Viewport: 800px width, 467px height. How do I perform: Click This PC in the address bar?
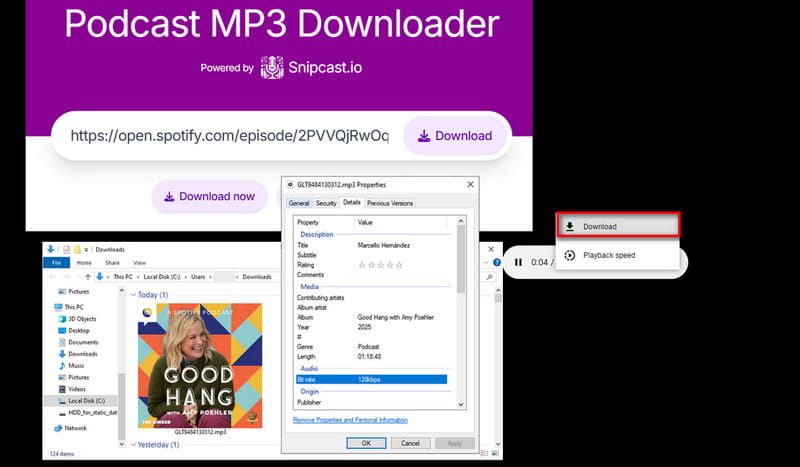[123, 277]
